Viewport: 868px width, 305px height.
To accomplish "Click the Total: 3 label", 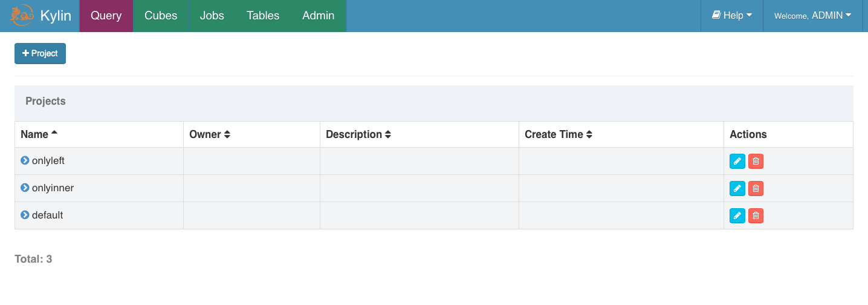I will pos(33,259).
